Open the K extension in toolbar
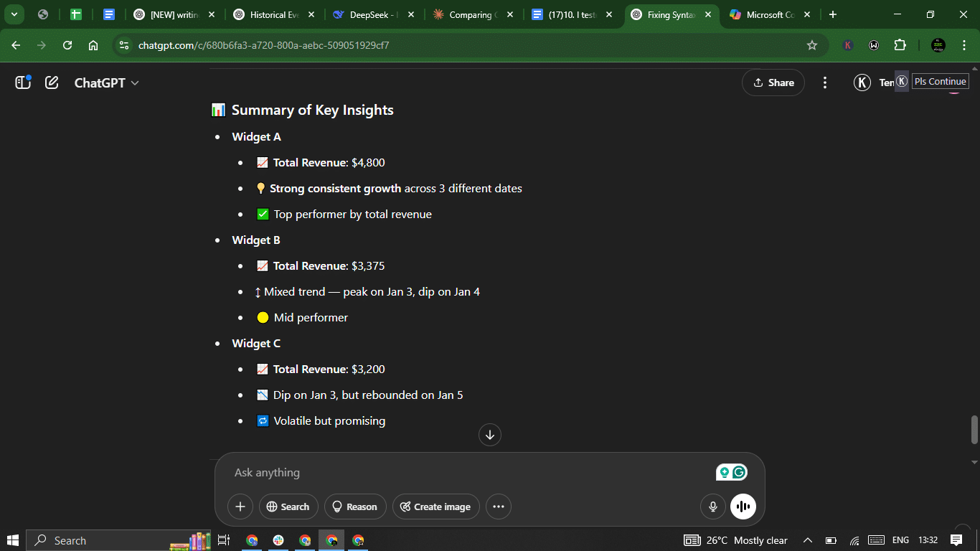The image size is (980, 551). point(848,45)
